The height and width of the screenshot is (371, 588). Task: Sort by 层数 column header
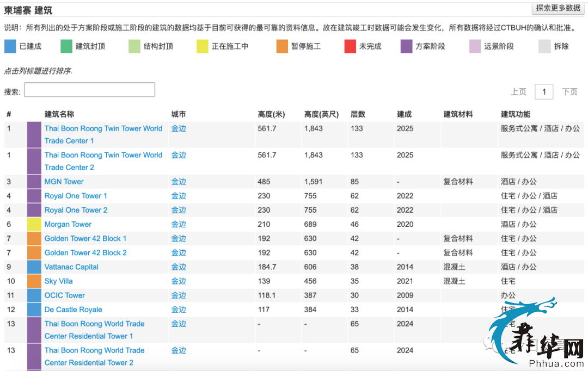[x=358, y=114]
